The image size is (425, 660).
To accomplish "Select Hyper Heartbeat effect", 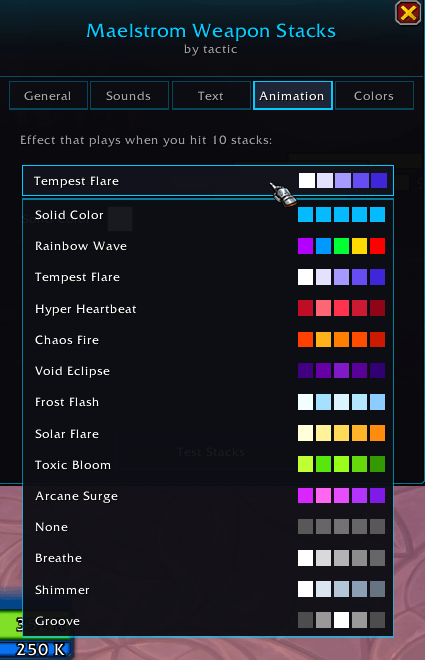I will click(x=208, y=309).
